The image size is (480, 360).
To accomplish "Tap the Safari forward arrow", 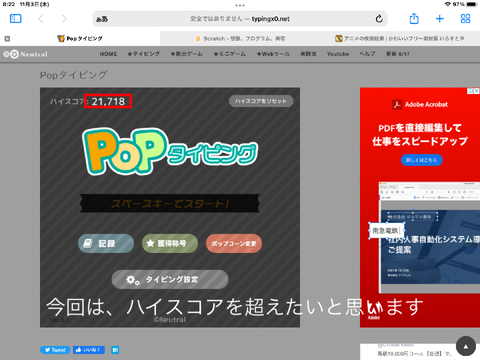I will pos(64,19).
